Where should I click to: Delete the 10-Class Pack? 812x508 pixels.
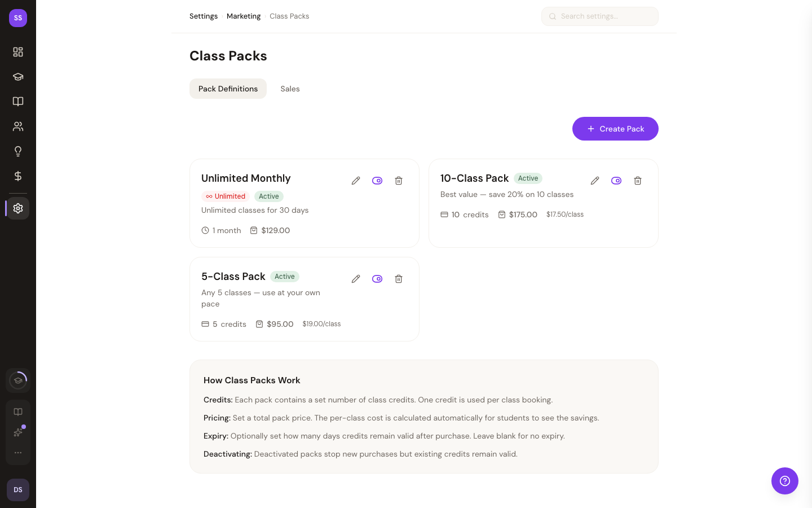(638, 181)
